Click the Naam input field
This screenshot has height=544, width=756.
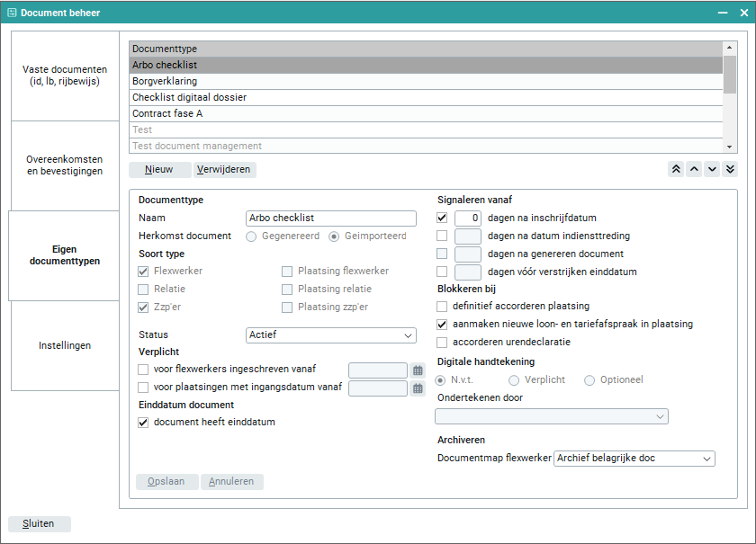[331, 218]
